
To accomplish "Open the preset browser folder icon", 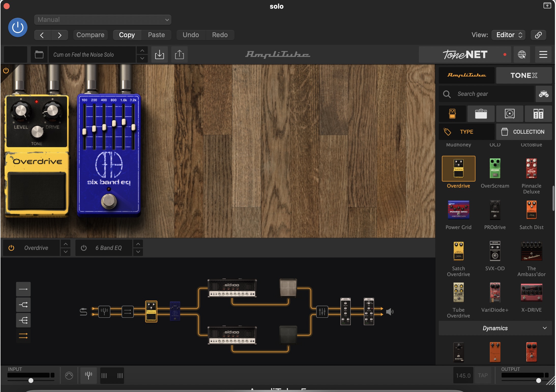I will pos(39,54).
